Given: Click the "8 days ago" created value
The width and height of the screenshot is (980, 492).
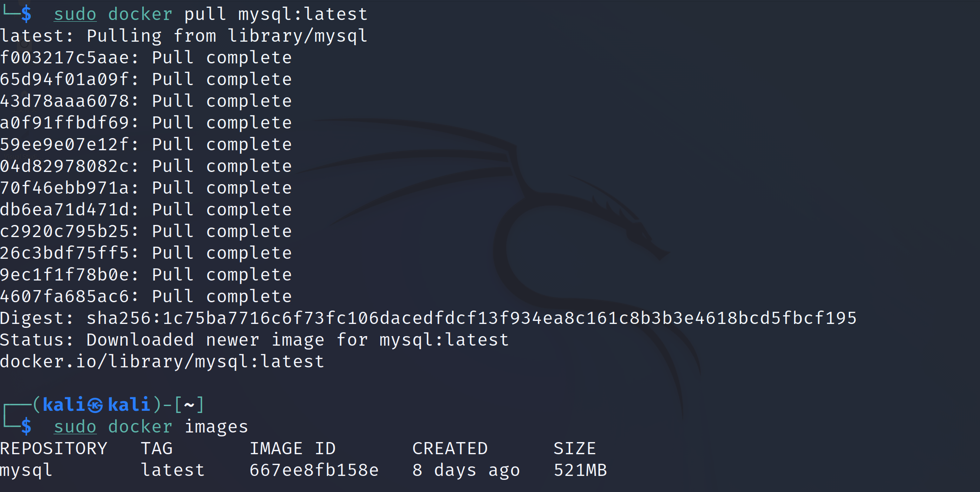Looking at the screenshot, I should click(x=466, y=470).
